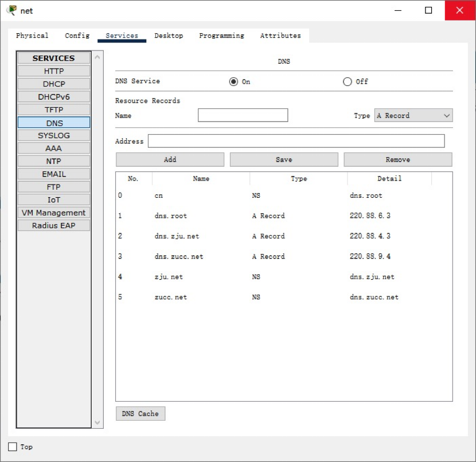Remove the selected resource record

click(x=397, y=160)
